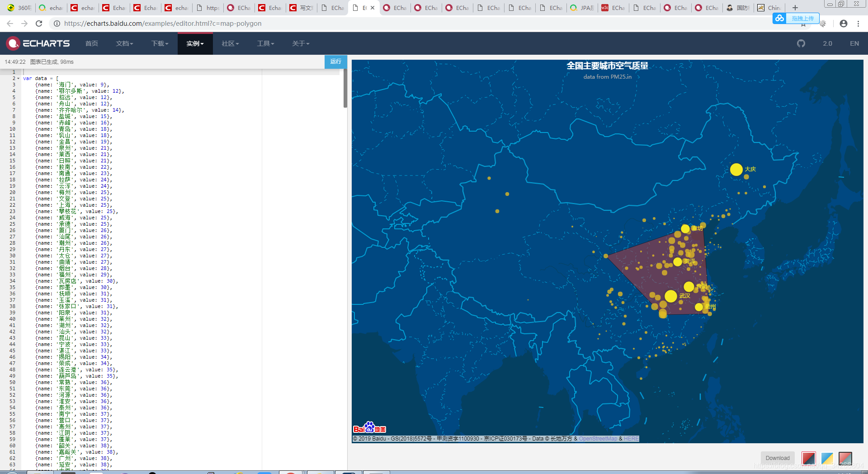Screen dimensions: 868x474
Task: Open a new tab with the plus icon
Action: click(x=795, y=8)
